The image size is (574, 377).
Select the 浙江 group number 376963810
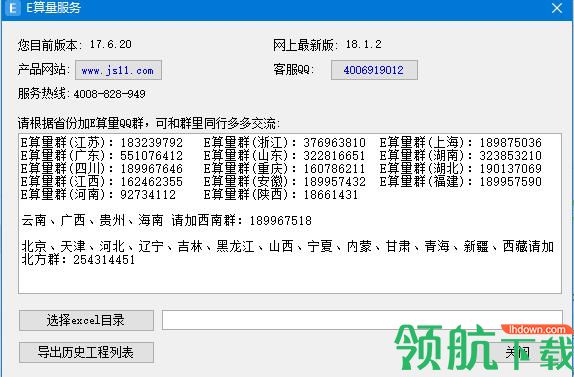coord(334,142)
